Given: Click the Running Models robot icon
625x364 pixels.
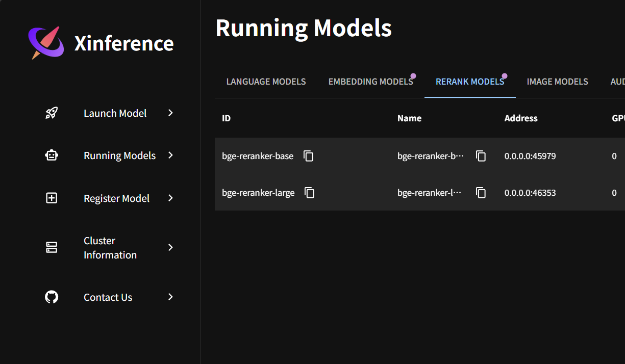Looking at the screenshot, I should 52,155.
